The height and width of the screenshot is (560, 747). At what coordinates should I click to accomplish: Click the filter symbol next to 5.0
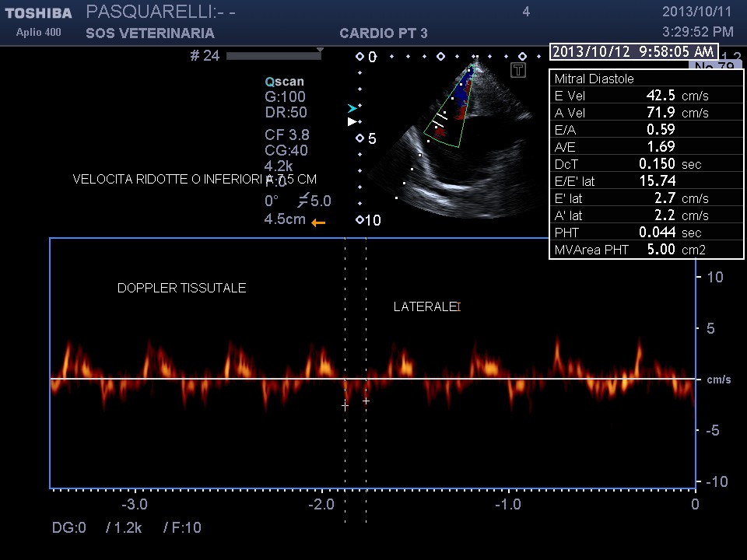click(x=303, y=201)
